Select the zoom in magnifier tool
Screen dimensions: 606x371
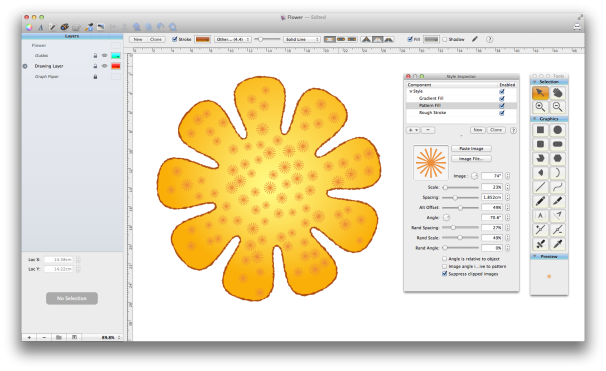540,107
